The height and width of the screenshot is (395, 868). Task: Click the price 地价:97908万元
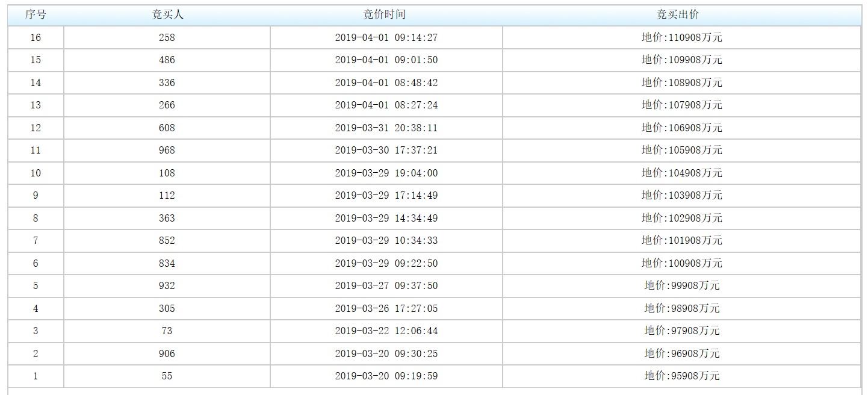pos(681,331)
